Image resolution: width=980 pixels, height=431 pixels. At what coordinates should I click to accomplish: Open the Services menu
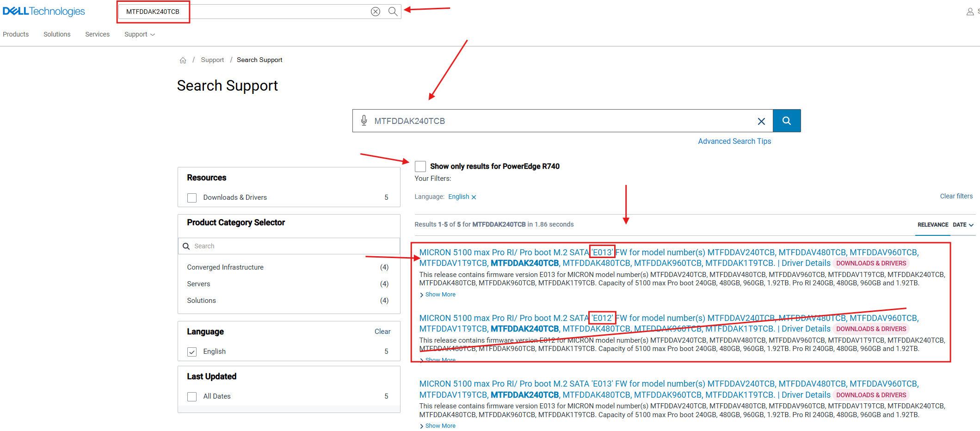pyautogui.click(x=97, y=34)
